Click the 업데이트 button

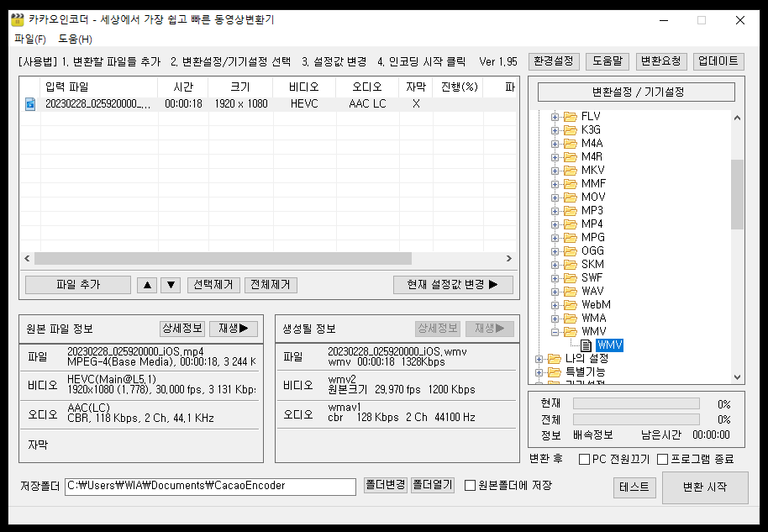pyautogui.click(x=718, y=61)
